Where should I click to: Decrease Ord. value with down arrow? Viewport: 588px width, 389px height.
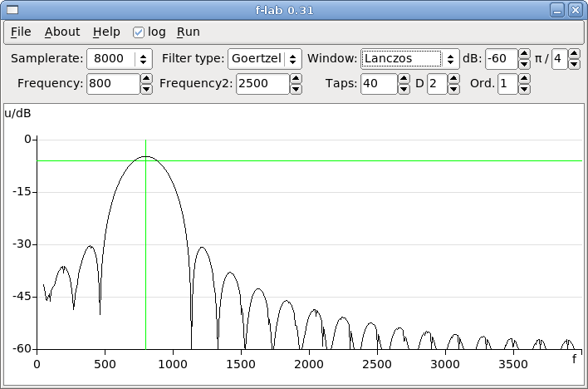(x=525, y=89)
